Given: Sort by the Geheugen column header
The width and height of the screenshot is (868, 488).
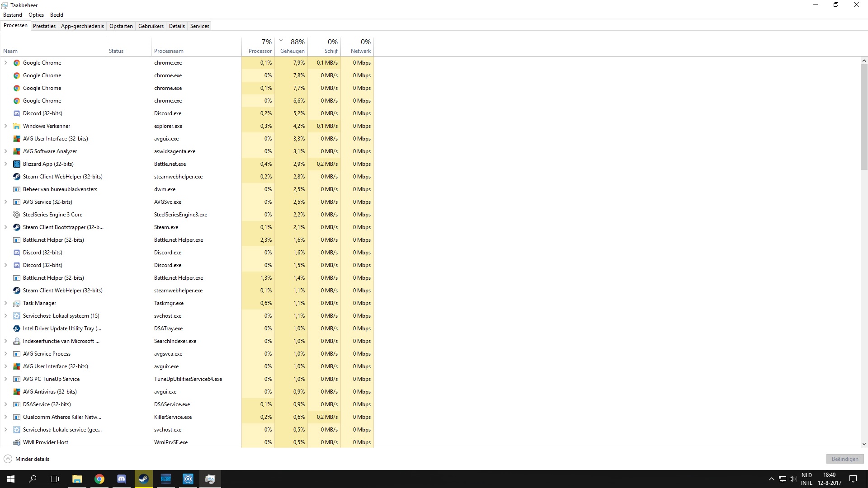Looking at the screenshot, I should coord(291,46).
